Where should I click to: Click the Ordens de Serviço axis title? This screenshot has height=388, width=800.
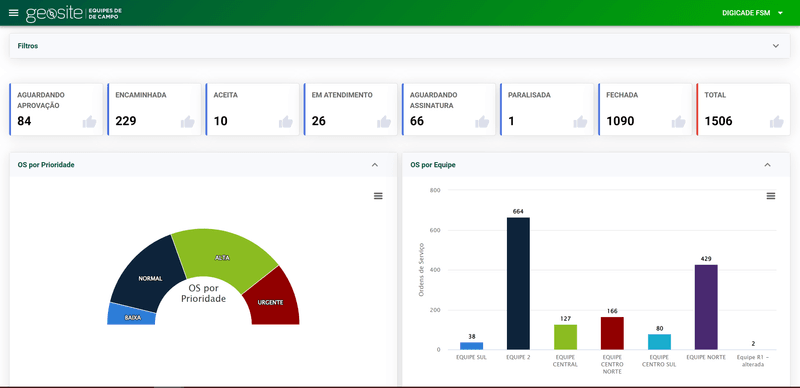[421, 270]
